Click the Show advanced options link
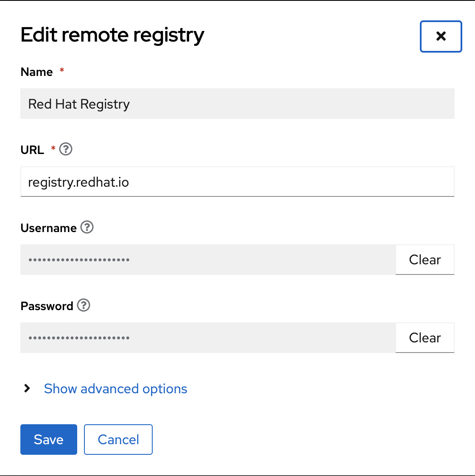475x476 pixels. 115,389
